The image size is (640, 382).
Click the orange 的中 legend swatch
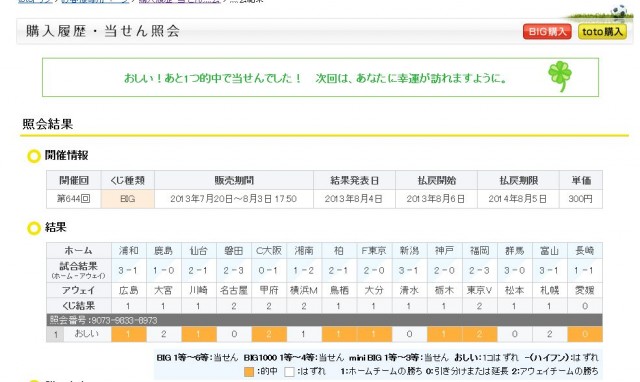point(249,372)
